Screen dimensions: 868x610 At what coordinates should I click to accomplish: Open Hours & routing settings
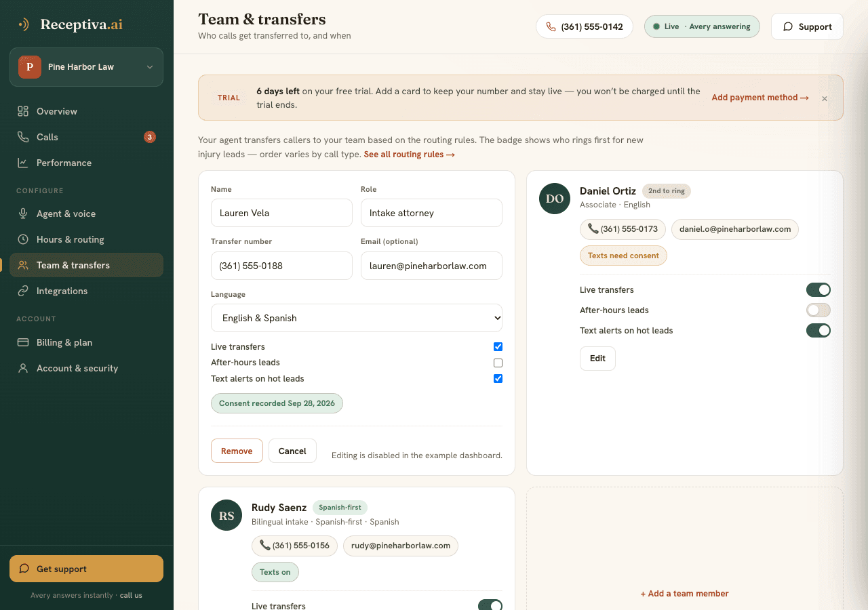[x=86, y=239]
